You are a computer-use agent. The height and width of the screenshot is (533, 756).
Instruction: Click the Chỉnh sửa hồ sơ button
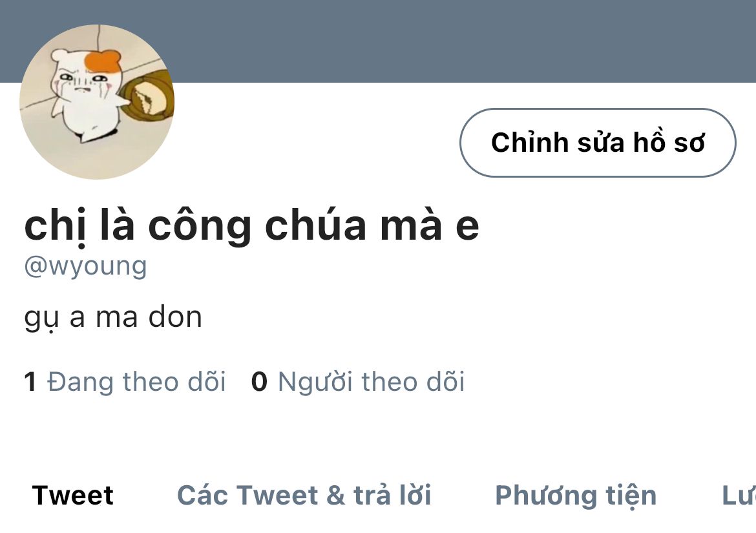click(598, 143)
